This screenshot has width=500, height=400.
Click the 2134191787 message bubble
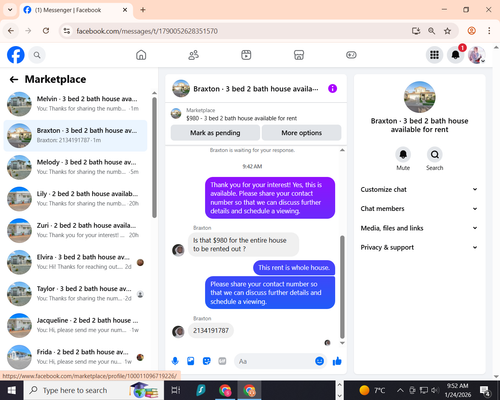pyautogui.click(x=211, y=331)
